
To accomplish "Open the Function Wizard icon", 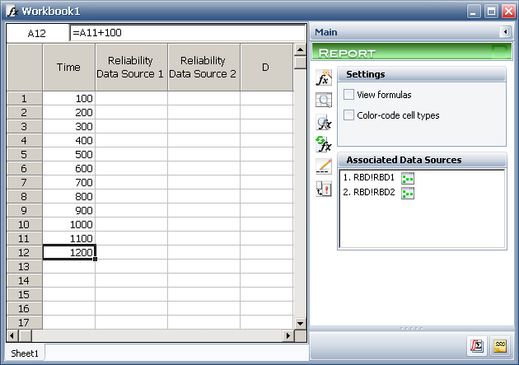I will point(324,78).
